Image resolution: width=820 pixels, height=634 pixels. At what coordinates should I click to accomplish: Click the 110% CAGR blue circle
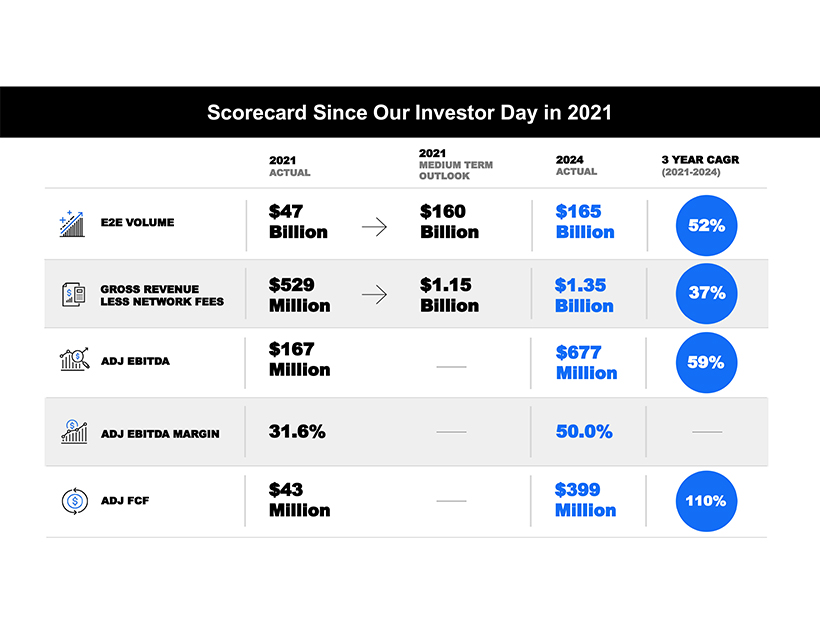[x=706, y=500]
